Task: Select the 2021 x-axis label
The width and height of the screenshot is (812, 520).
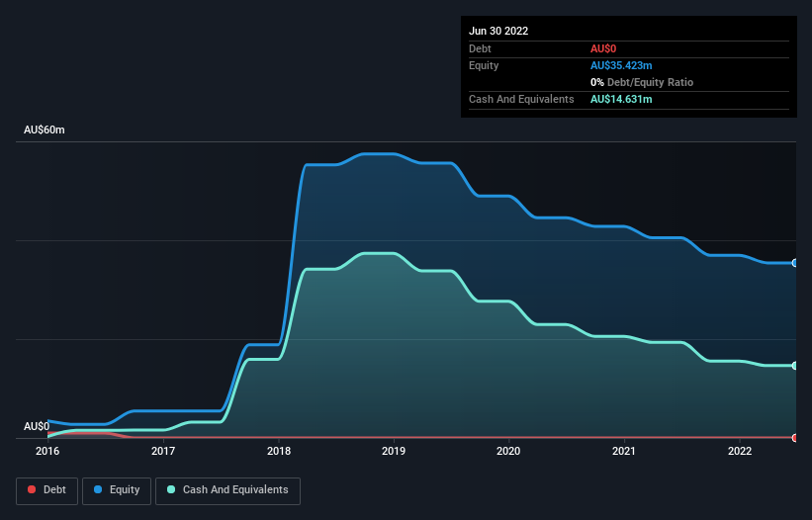Action: [624, 451]
